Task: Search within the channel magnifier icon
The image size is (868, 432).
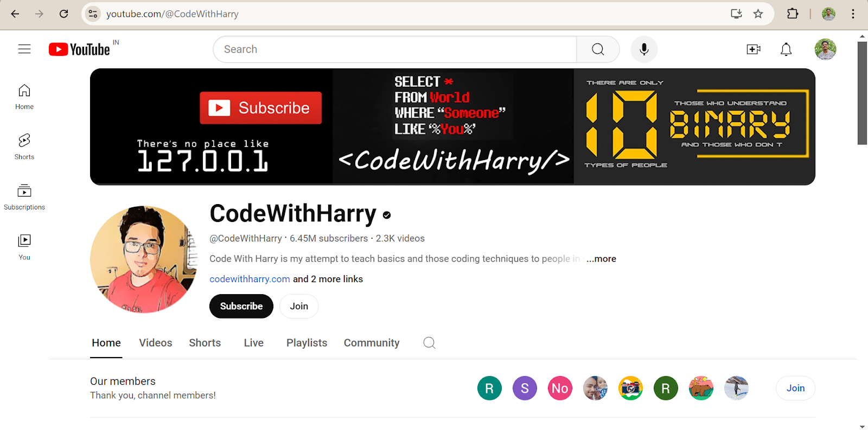Action: (429, 342)
